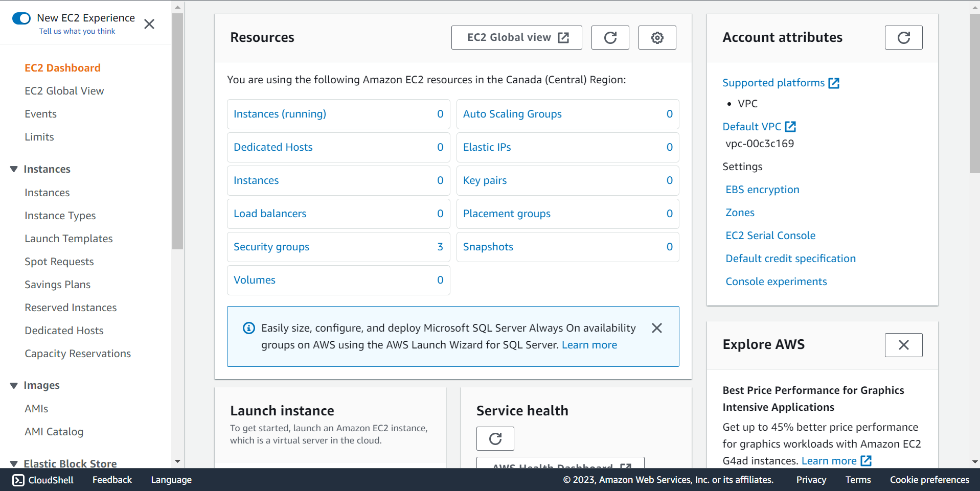Screen dimensions: 980x491
Task: Collapse the Elastic Block Store section
Action: (x=14, y=464)
